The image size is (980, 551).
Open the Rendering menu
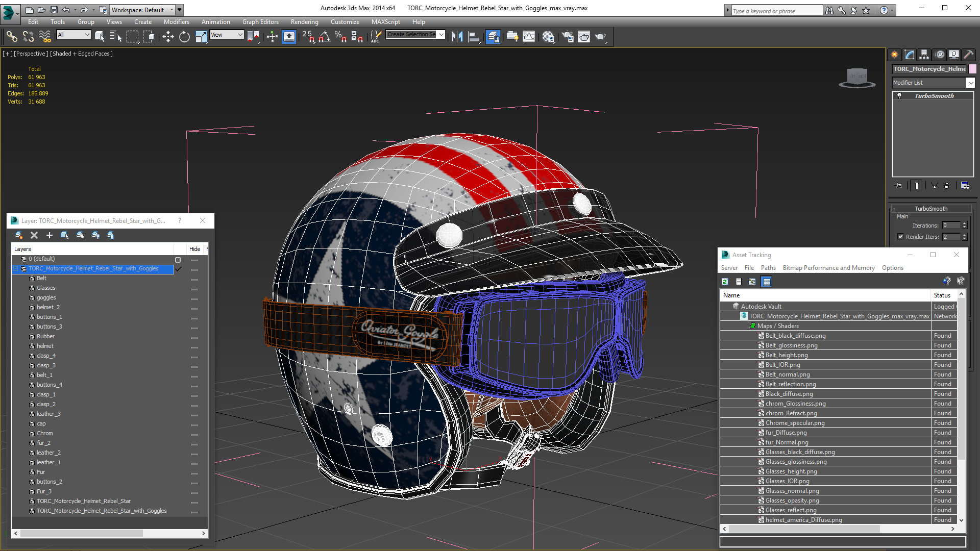[x=304, y=22]
